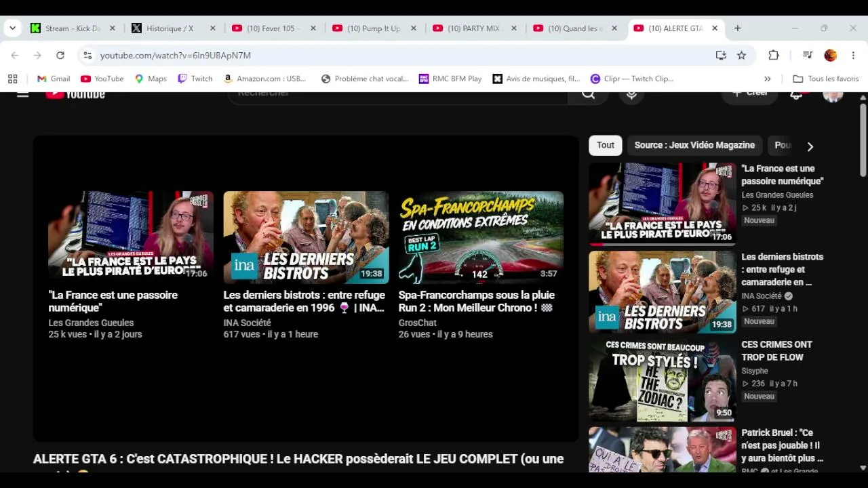Viewport: 868px width, 488px height.
Task: Open the YouTube bookmark
Action: 102,79
